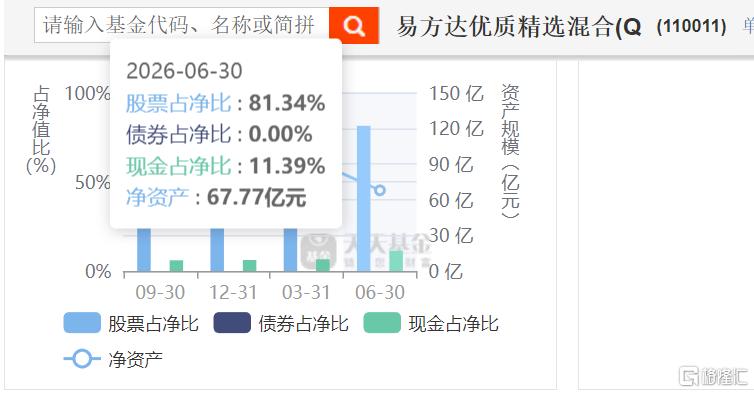
Task: Click the fund title 易方达优质精选混合
Action: (x=519, y=26)
